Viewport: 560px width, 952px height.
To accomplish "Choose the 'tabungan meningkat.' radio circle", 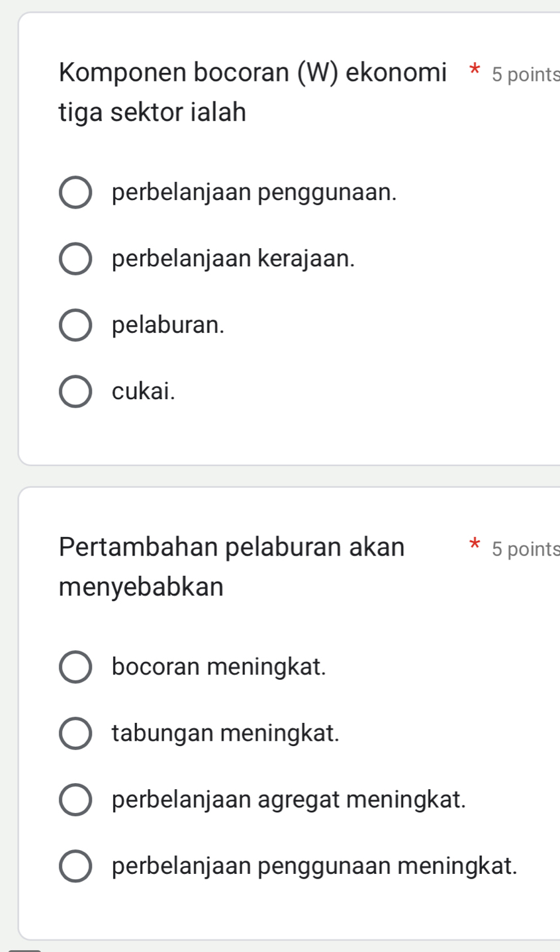I will pyautogui.click(x=75, y=733).
